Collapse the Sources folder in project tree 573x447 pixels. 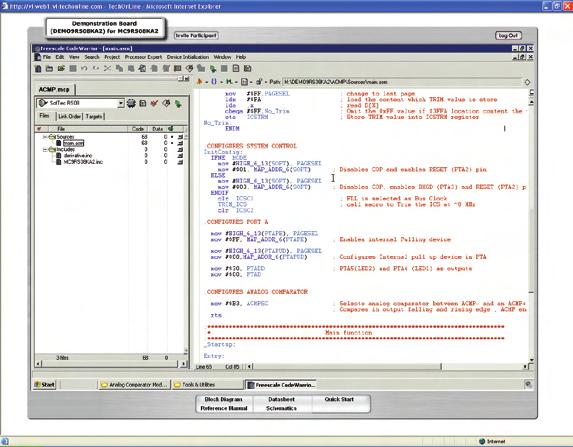tap(45, 137)
